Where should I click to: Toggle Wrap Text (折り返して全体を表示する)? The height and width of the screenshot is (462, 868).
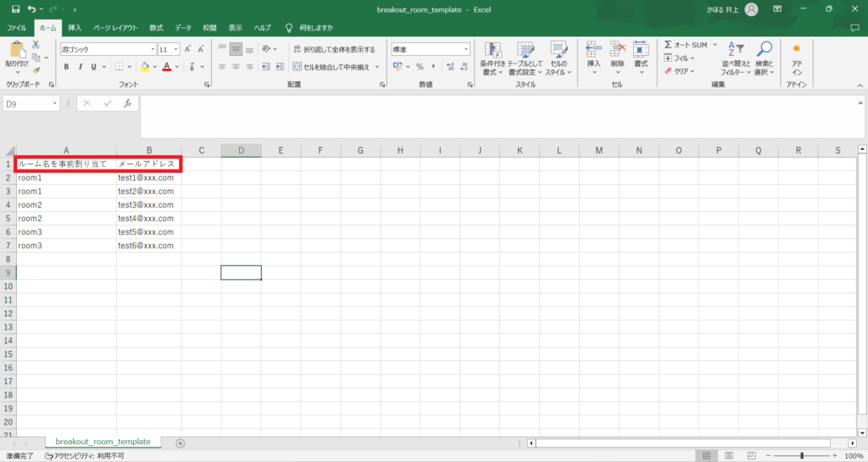333,49
